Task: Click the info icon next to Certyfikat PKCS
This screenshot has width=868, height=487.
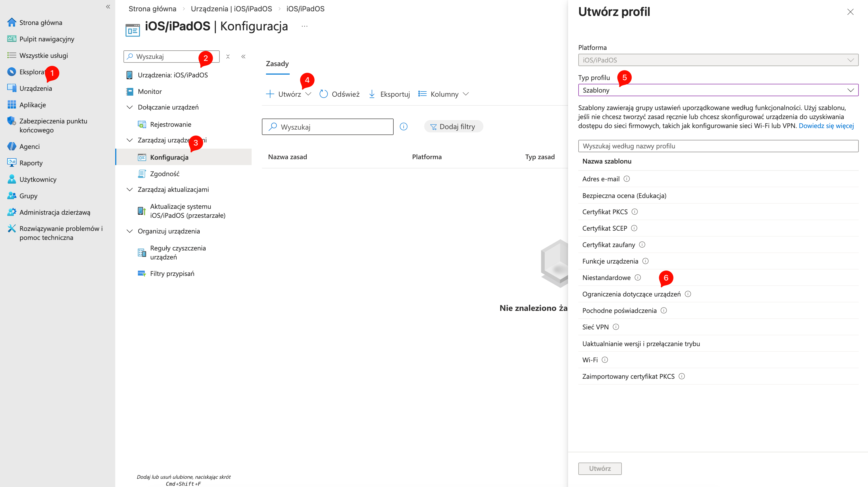Action: tap(635, 212)
